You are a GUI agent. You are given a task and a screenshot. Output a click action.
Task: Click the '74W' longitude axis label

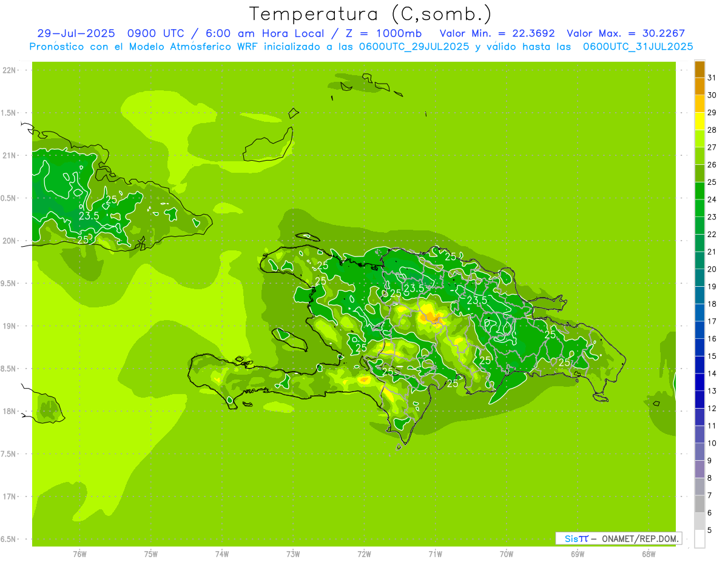[x=222, y=554]
